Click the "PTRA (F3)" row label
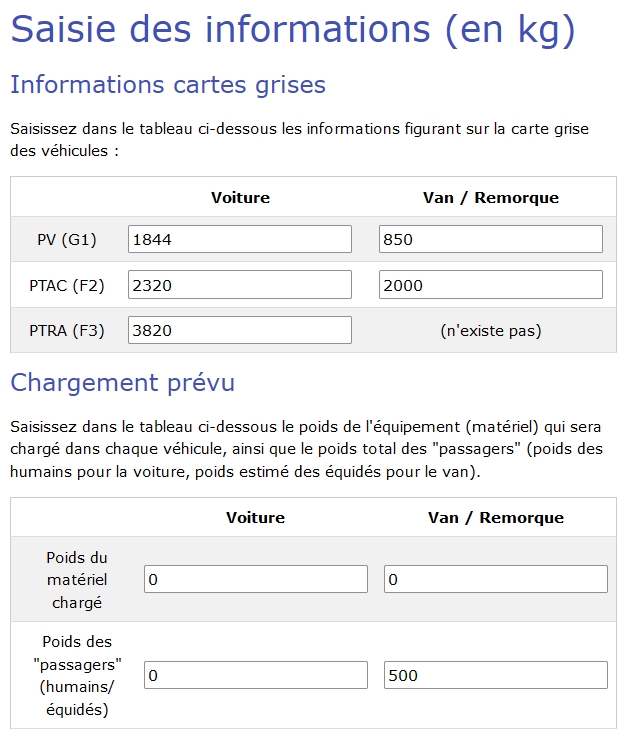Viewport: 625px width, 742px height. coord(67,330)
